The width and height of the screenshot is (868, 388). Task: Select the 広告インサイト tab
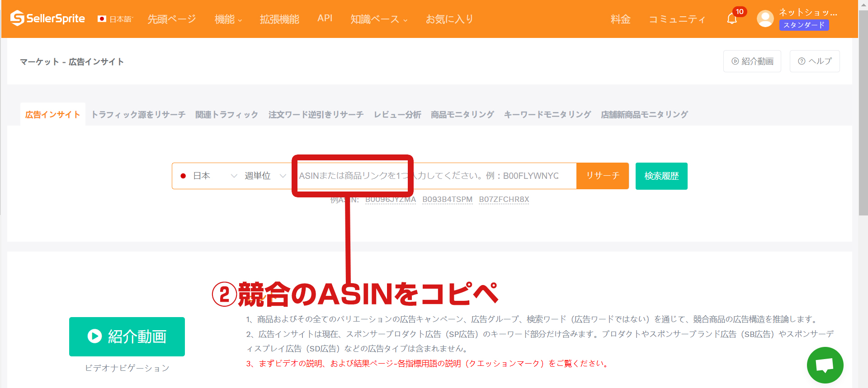pos(53,115)
